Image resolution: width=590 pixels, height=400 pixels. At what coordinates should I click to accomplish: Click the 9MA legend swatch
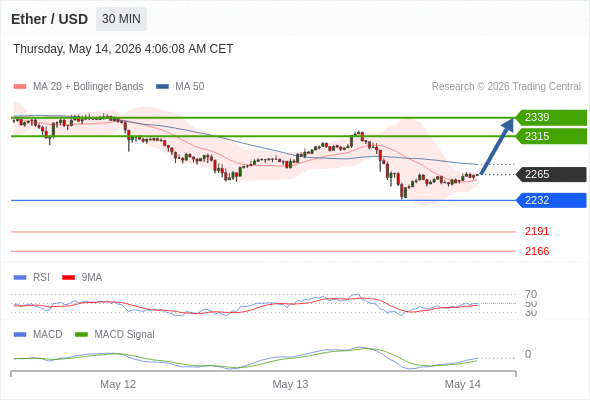tap(68, 278)
